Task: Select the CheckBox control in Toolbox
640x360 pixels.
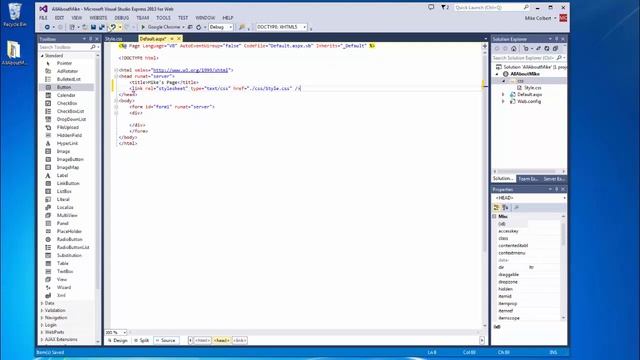Action: coord(67,103)
